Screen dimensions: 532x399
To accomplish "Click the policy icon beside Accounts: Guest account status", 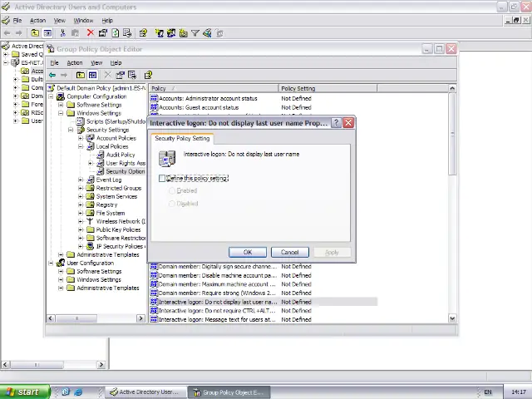I will tap(154, 107).
